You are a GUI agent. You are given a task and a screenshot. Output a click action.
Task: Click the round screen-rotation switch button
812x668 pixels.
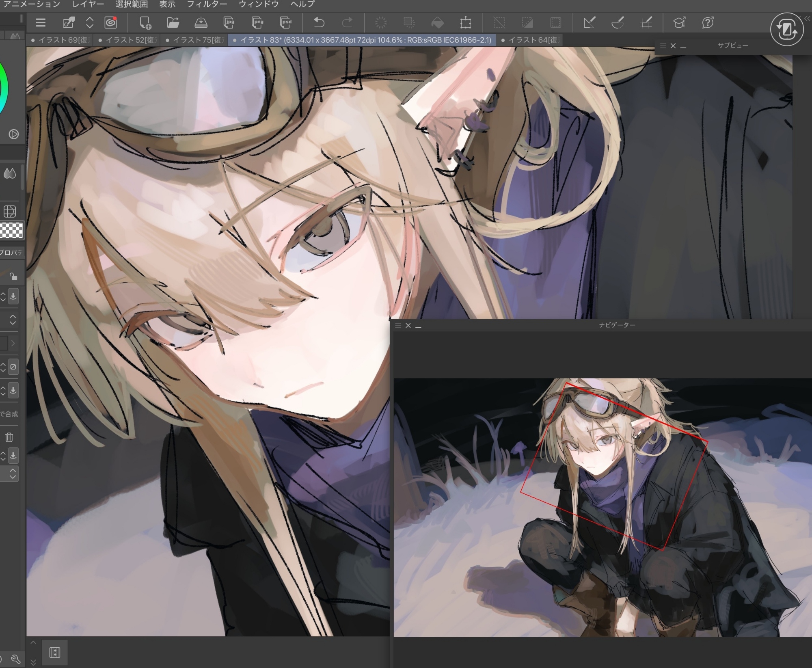click(x=787, y=30)
